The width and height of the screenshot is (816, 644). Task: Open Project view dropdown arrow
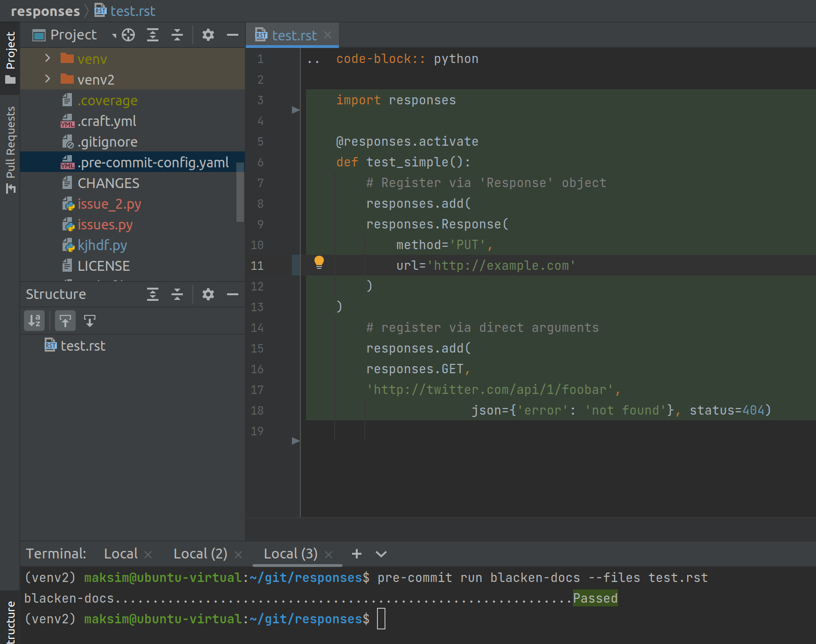(114, 36)
